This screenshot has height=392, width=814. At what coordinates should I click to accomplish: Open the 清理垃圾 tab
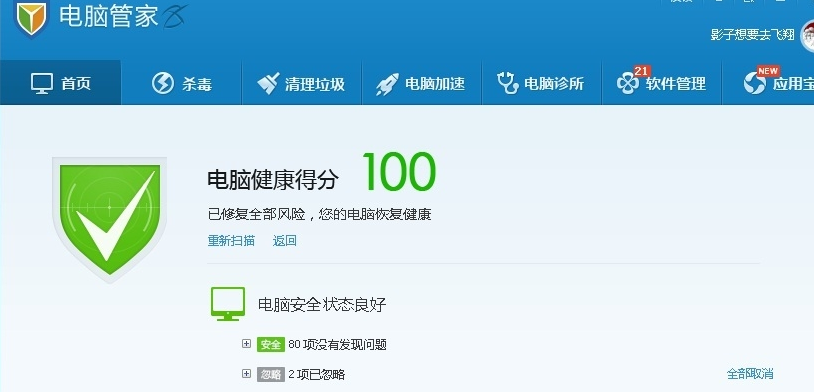click(302, 83)
